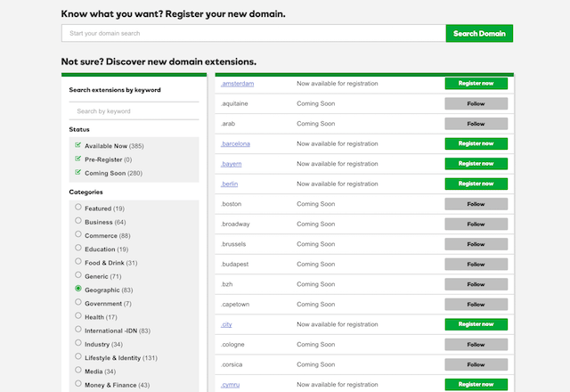Choose the Food & Drink category
This screenshot has height=392, width=570.
click(x=78, y=262)
